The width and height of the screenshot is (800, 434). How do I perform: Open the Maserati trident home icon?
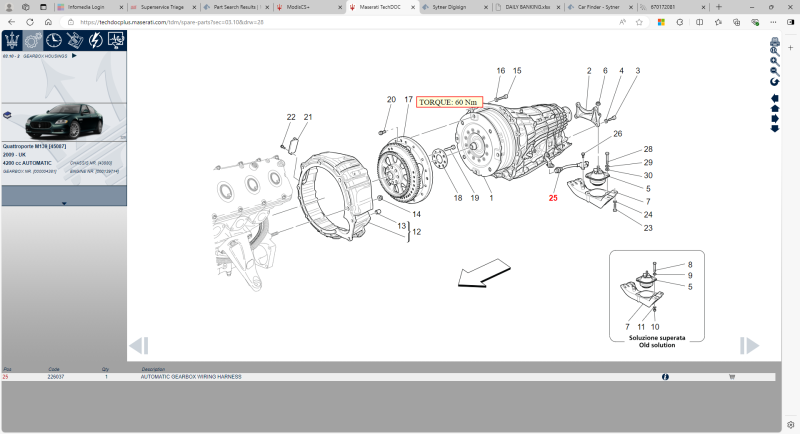(x=12, y=40)
